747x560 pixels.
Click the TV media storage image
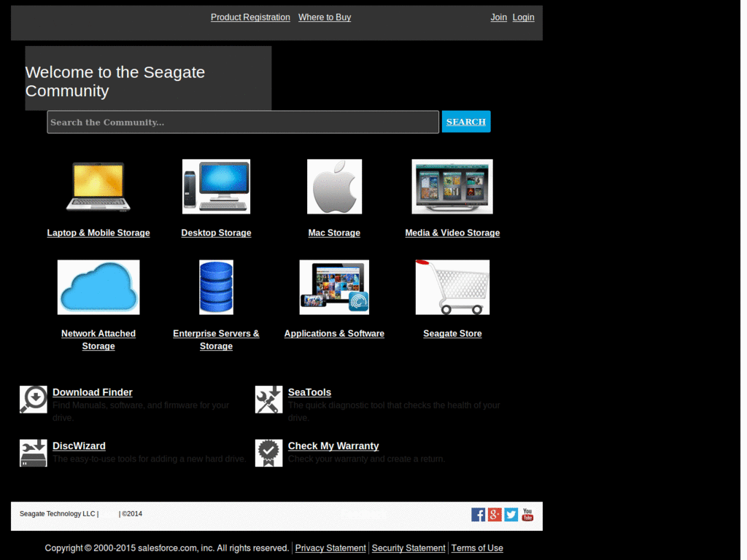pos(452,187)
